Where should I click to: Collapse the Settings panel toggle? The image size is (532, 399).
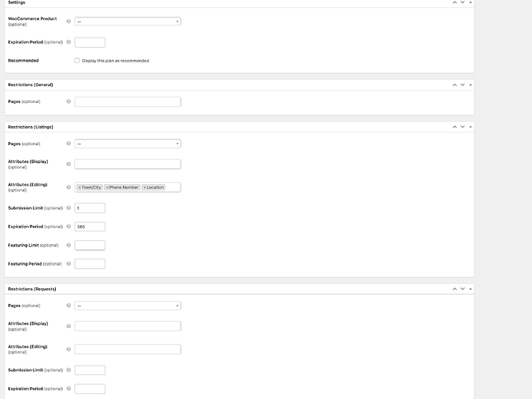pos(470,2)
